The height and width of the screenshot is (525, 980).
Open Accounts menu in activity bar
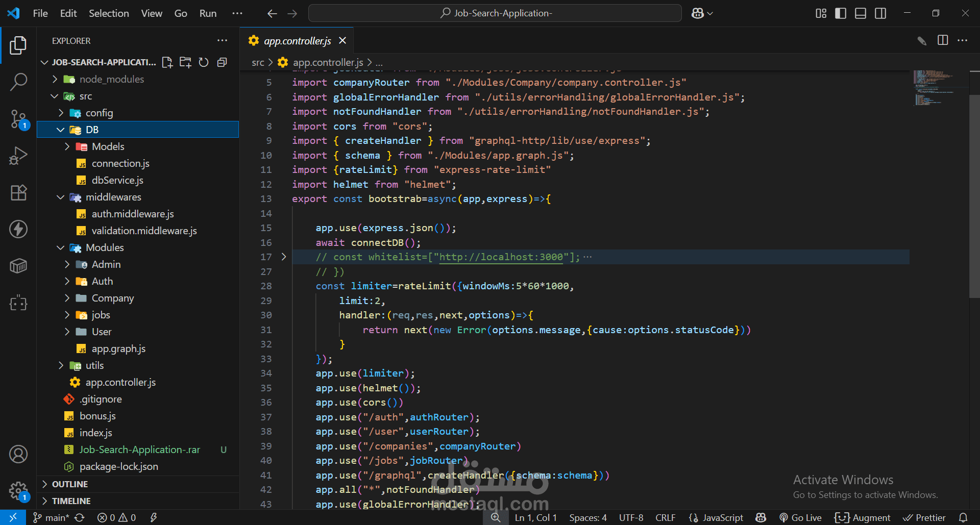(18, 454)
